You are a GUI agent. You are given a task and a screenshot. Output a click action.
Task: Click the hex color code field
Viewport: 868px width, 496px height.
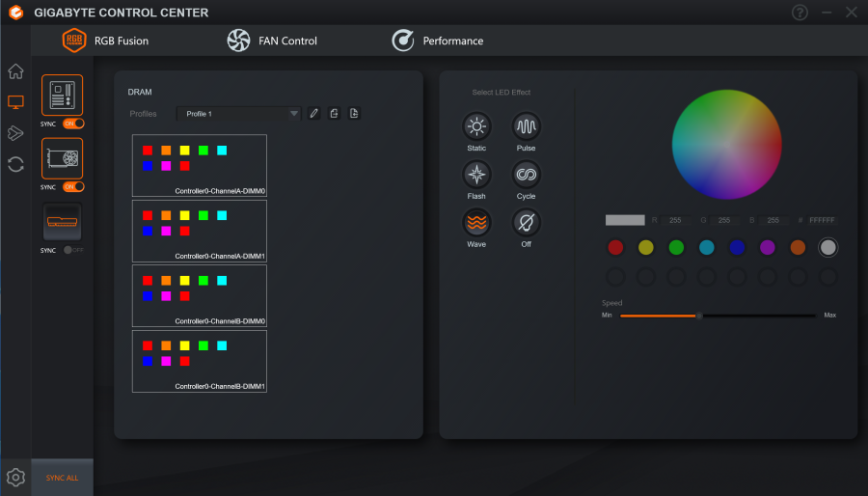[x=822, y=220]
